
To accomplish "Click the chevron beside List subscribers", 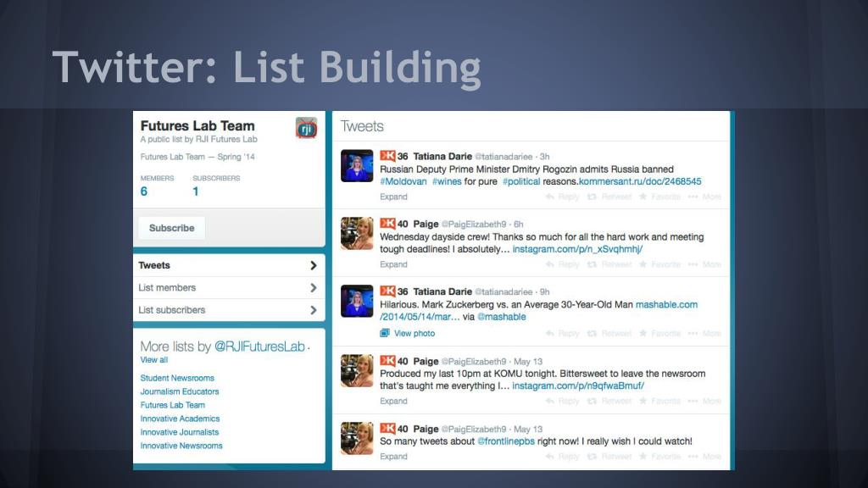I will click(314, 310).
